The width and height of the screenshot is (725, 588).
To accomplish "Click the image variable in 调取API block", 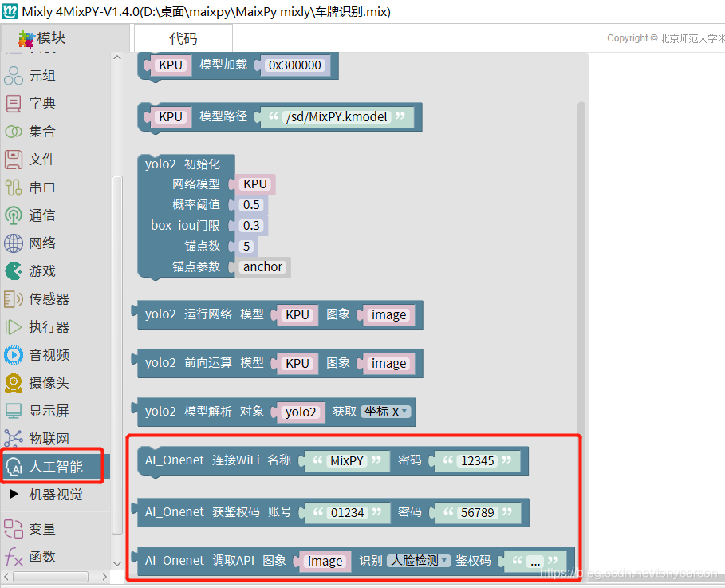I will click(x=325, y=561).
